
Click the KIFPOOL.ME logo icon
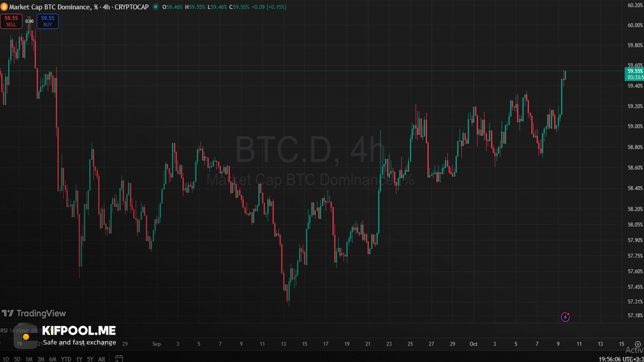pyautogui.click(x=25, y=336)
